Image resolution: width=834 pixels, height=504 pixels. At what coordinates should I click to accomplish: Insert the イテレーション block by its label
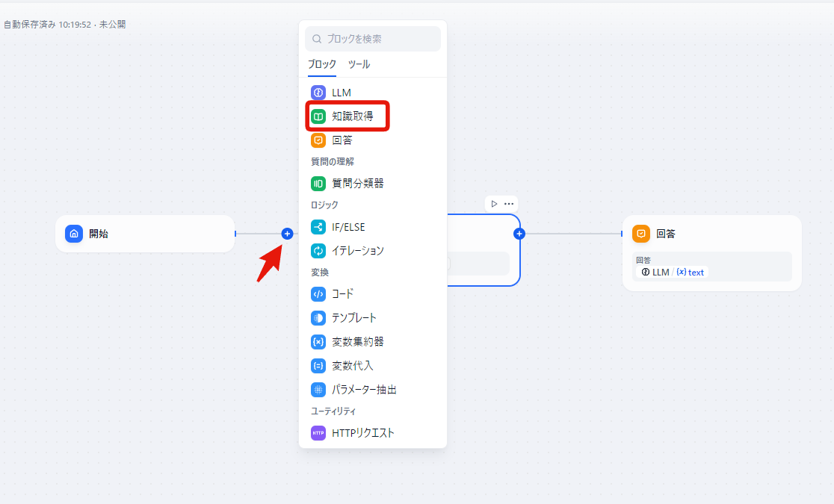[x=358, y=250]
